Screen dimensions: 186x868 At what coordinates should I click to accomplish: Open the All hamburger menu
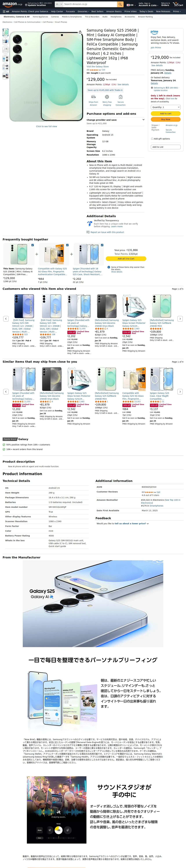point(6,11)
